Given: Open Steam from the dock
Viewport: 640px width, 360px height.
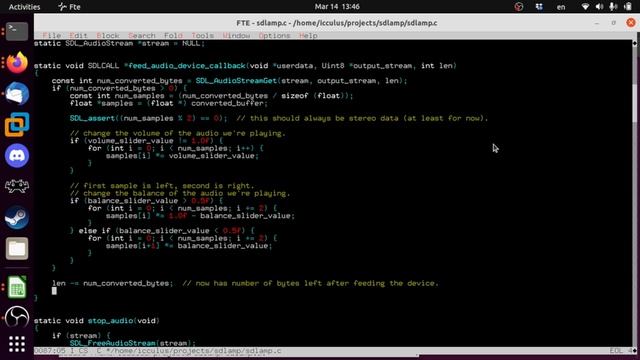Looking at the screenshot, I should tap(17, 218).
